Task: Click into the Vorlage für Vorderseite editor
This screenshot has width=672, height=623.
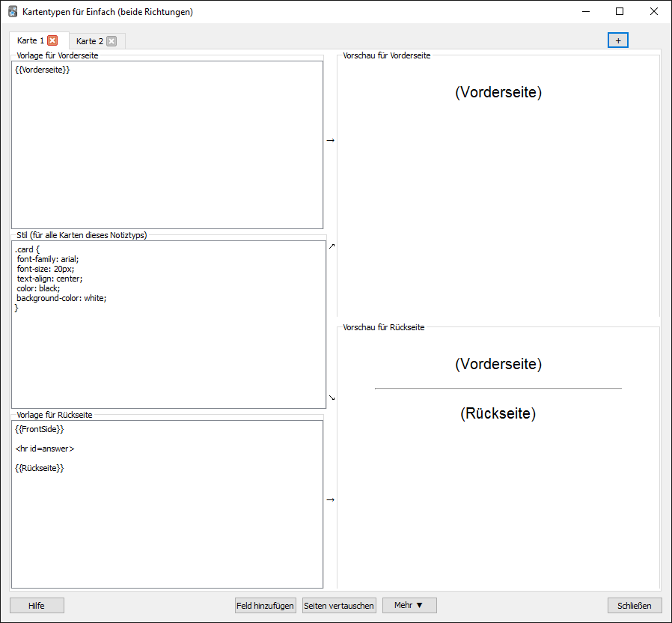Action: pyautogui.click(x=167, y=145)
